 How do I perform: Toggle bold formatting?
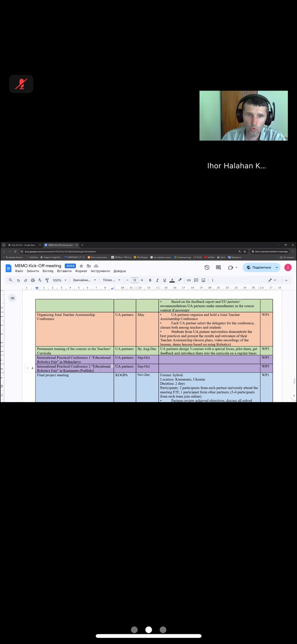(150, 280)
